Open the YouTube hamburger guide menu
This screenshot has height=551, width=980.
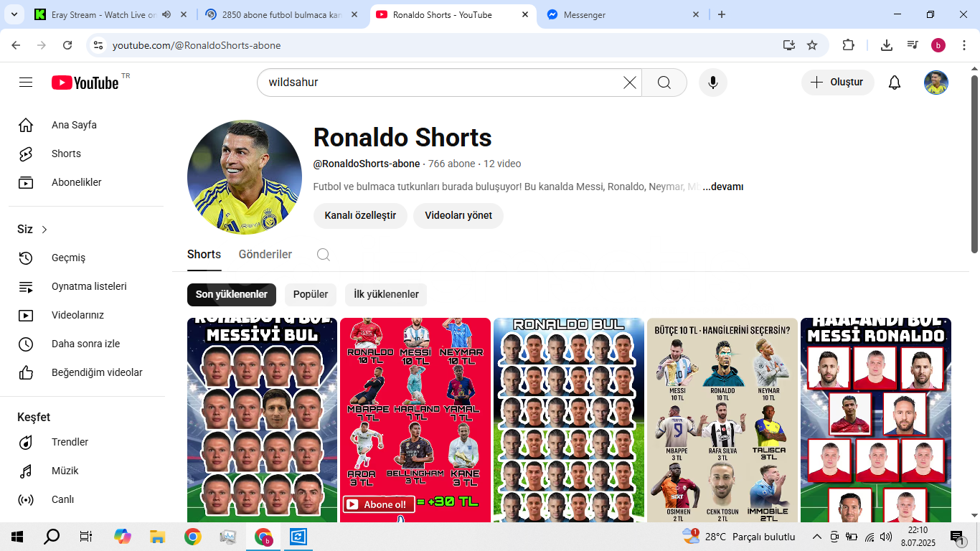click(26, 83)
